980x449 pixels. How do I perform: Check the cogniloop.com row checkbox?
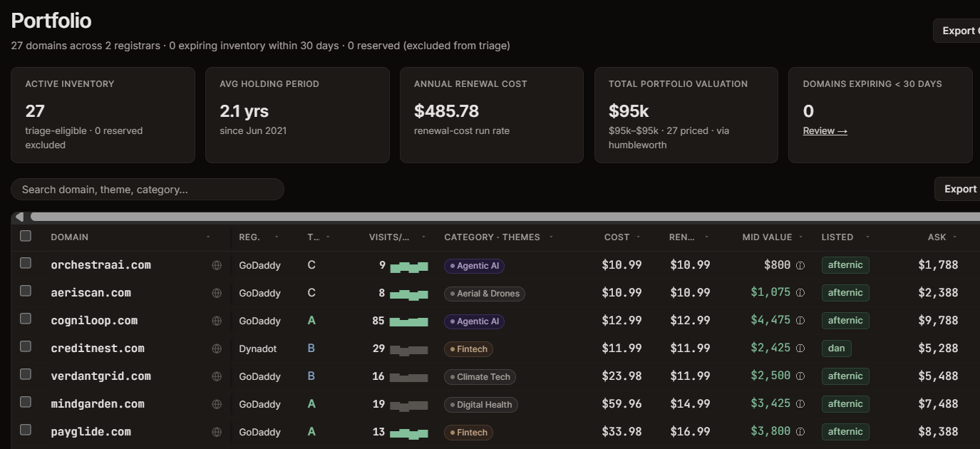click(x=26, y=319)
